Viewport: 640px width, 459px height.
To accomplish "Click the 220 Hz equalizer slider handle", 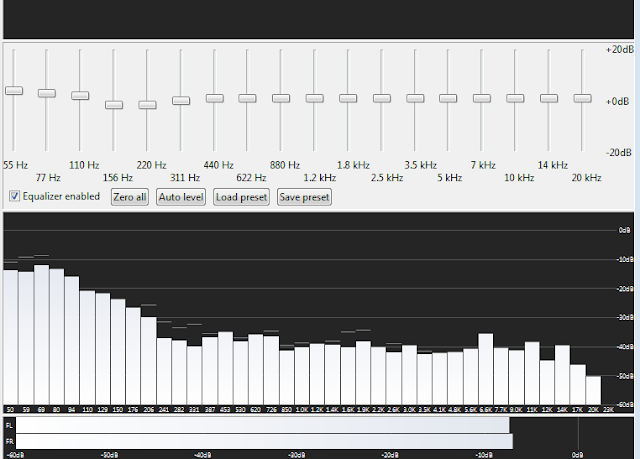I will pyautogui.click(x=147, y=105).
